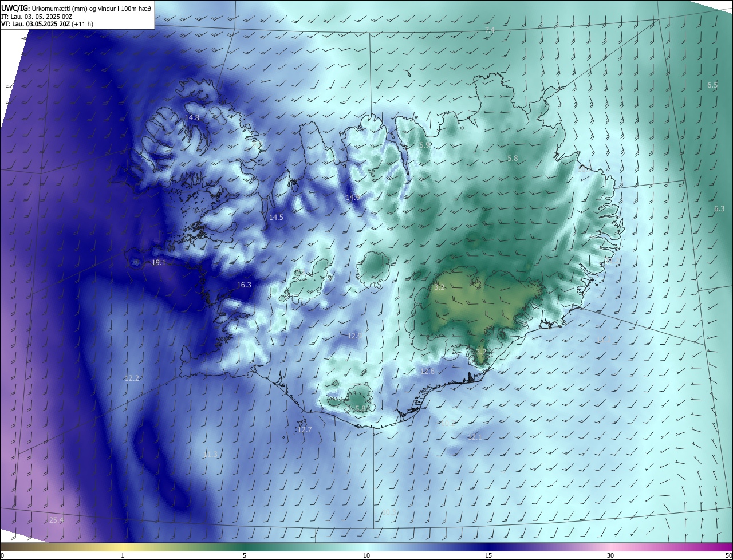Click the 14.9 value label on map
This screenshot has height=560, width=733.
(x=353, y=197)
